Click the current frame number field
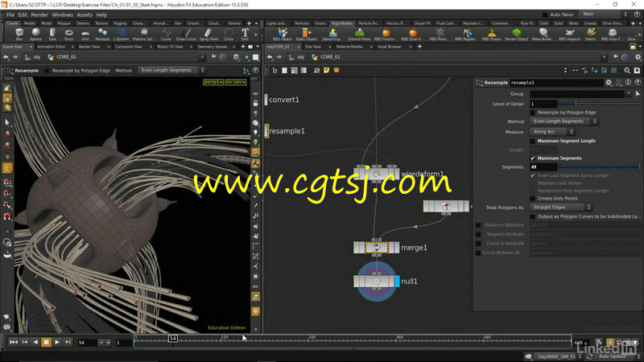The height and width of the screenshot is (362, 644). (87, 343)
